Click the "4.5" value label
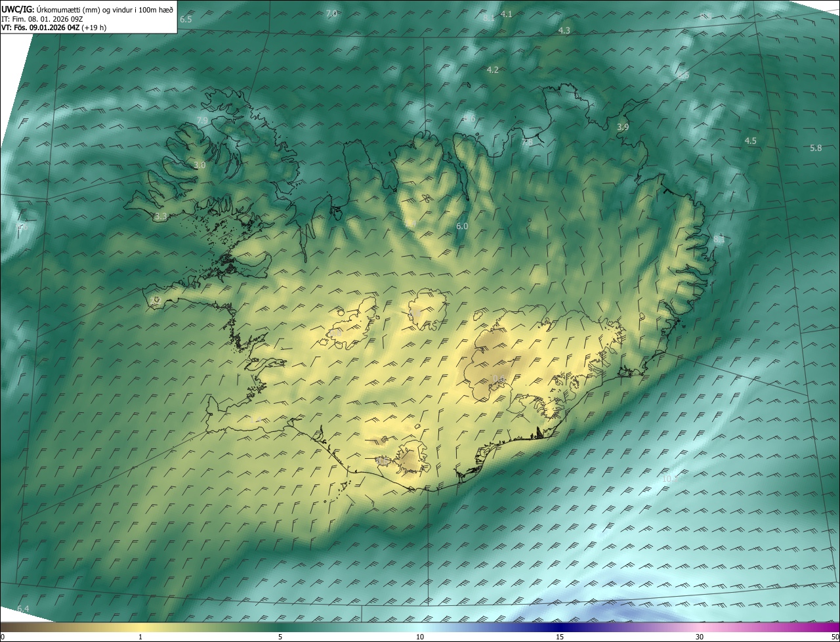The width and height of the screenshot is (840, 642). [750, 140]
